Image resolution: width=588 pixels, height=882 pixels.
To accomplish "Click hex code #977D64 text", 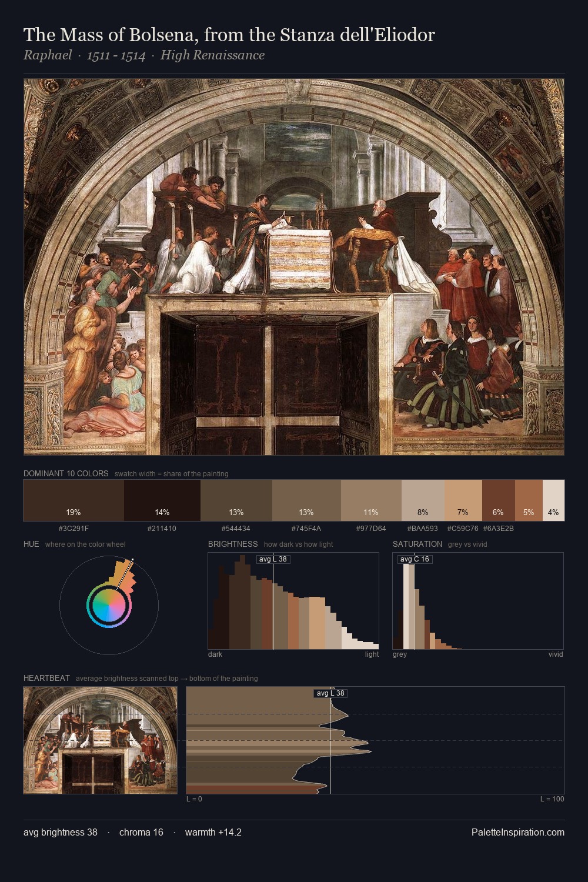I will tap(371, 529).
